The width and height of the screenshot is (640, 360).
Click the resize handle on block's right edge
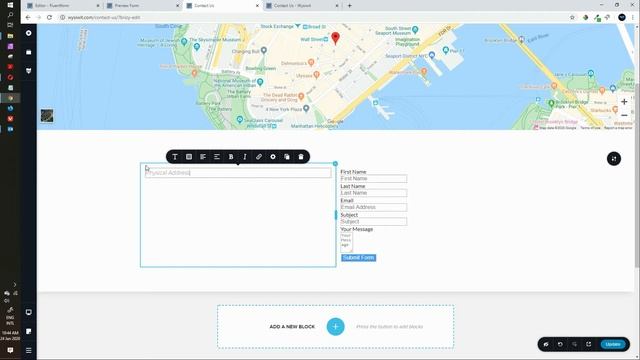336,215
